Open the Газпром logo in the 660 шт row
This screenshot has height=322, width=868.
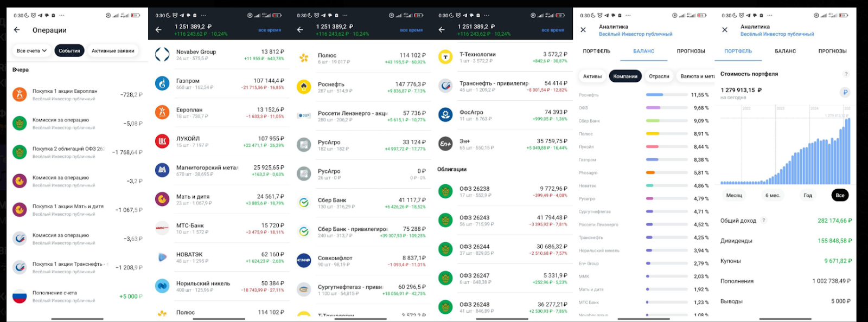point(162,83)
